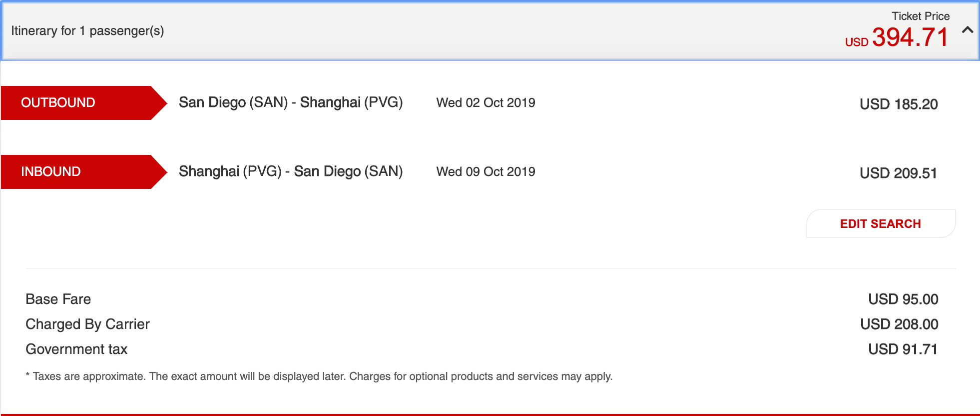Click the outbound fare USD 185.20
This screenshot has width=980, height=416.
[x=898, y=104]
